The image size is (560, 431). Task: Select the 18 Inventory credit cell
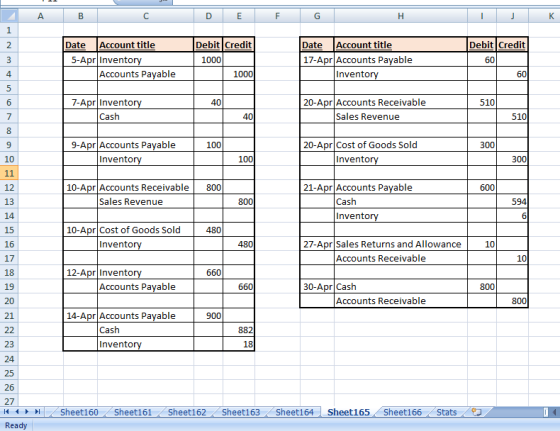(239, 344)
